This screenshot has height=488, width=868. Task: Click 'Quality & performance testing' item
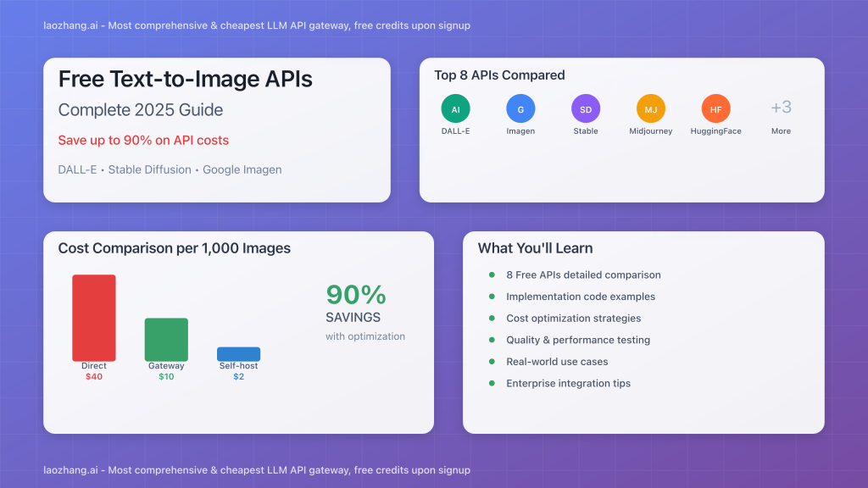pos(578,340)
